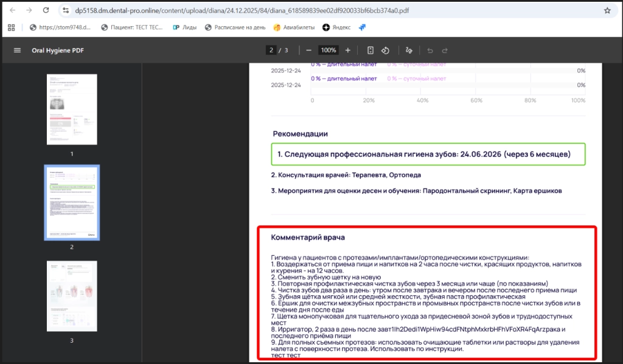623x364 pixels.
Task: Click the page number input field
Action: coord(271,50)
